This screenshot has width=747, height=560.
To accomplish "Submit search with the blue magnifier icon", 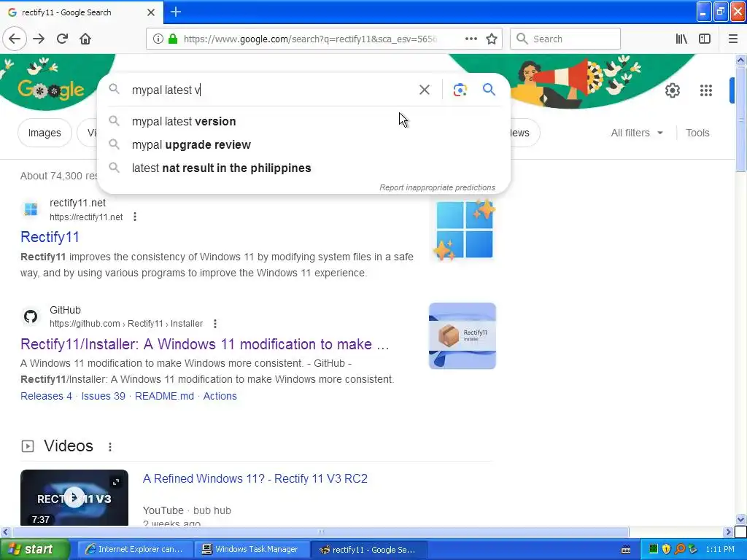I will click(489, 90).
